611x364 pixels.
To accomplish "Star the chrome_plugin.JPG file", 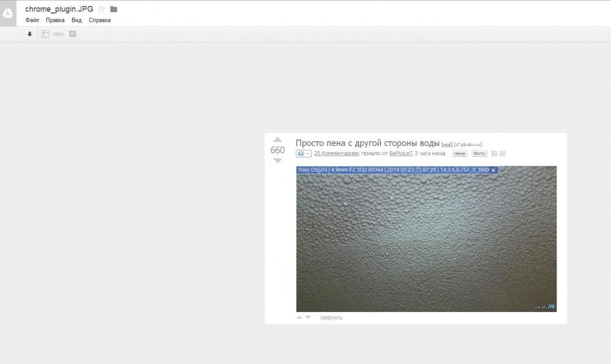I will [101, 9].
